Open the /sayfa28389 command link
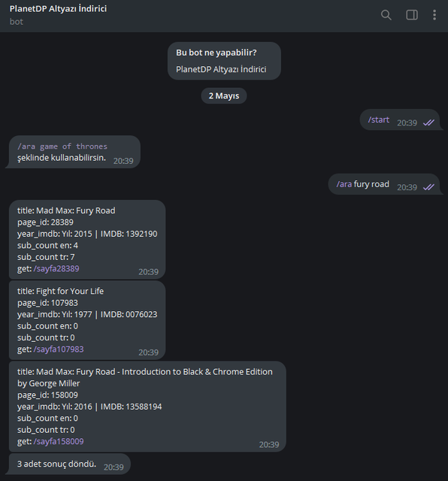The image size is (448, 481). click(56, 268)
